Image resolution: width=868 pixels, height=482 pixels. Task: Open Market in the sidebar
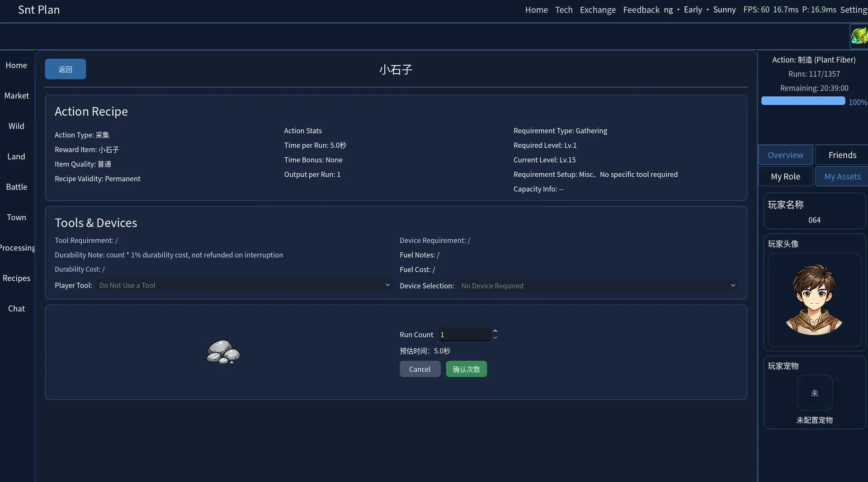16,95
